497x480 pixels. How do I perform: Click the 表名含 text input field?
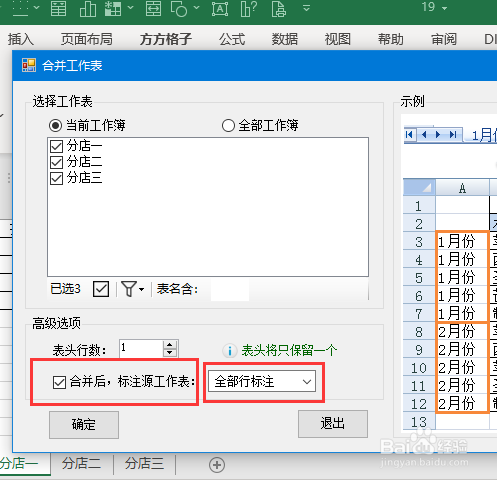pos(230,289)
